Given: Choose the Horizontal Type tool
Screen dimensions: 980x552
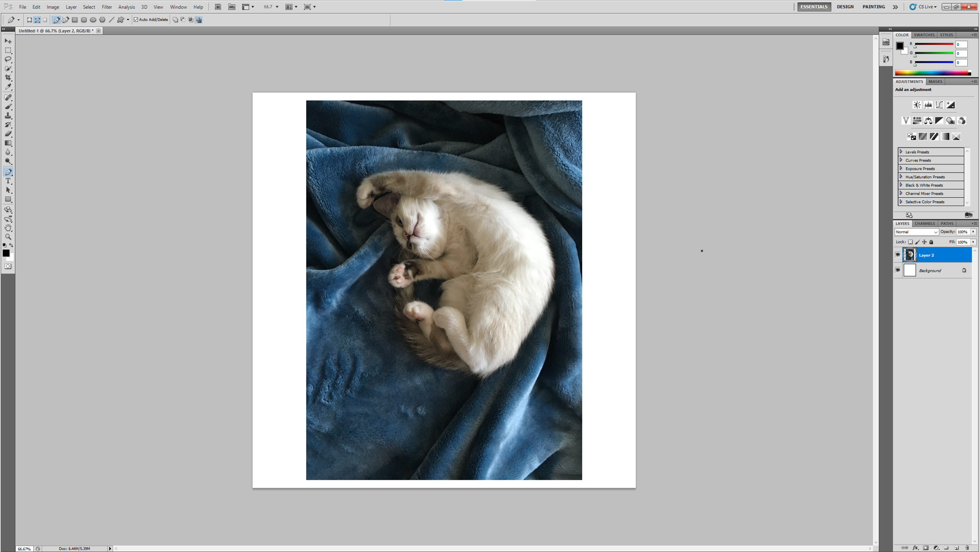Looking at the screenshot, I should [8, 181].
